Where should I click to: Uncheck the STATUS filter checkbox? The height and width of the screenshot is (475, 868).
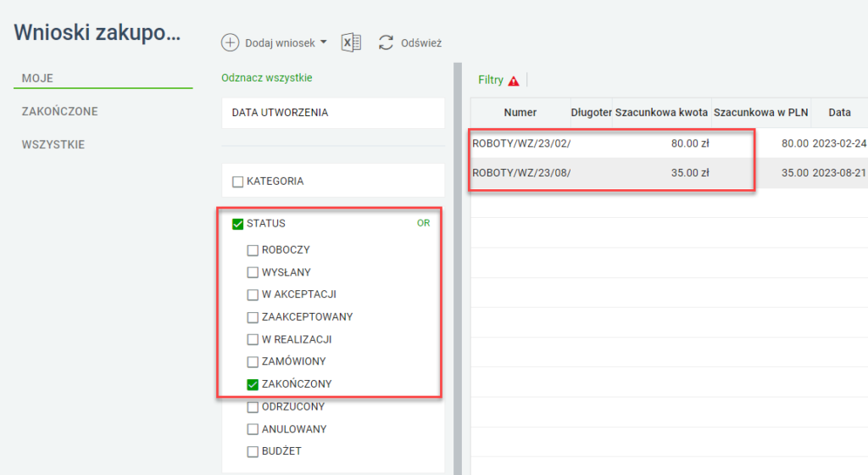click(238, 224)
